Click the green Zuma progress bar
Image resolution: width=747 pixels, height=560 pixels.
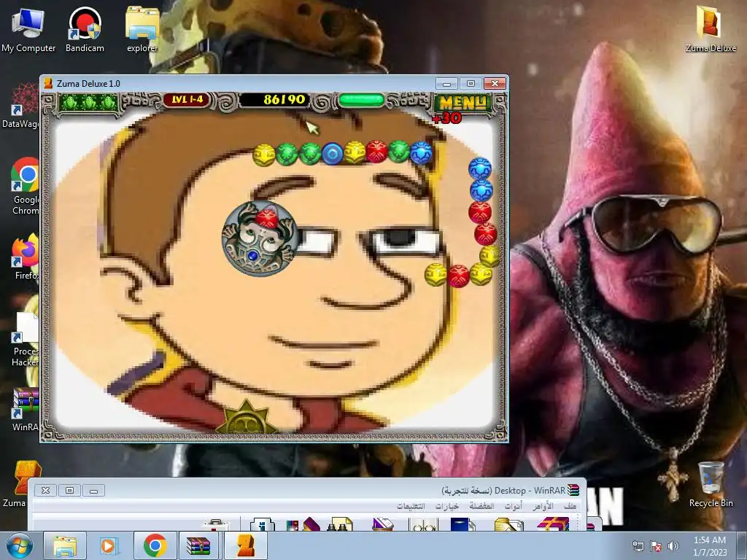coord(361,100)
